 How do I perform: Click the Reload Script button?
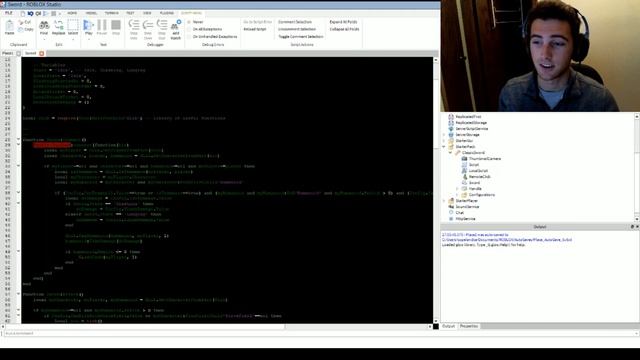tap(255, 29)
